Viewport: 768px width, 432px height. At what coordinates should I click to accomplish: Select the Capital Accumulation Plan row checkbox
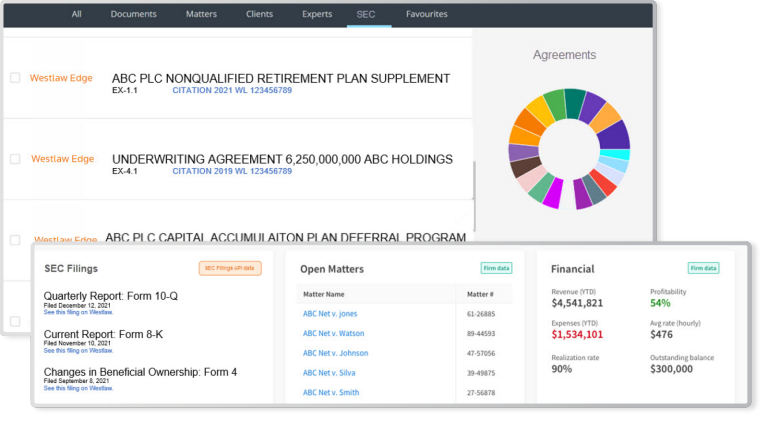click(x=15, y=240)
